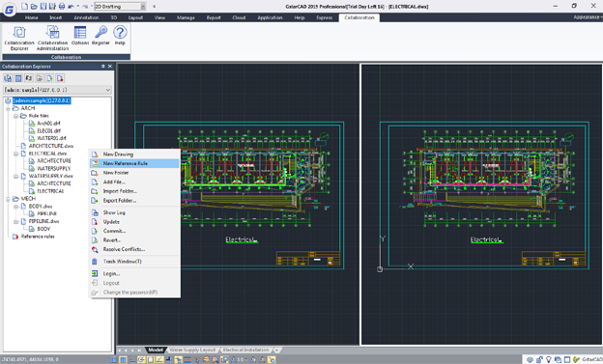Open the Collaboration Explorer ribbon icon
This screenshot has width=603, height=364.
[19, 38]
